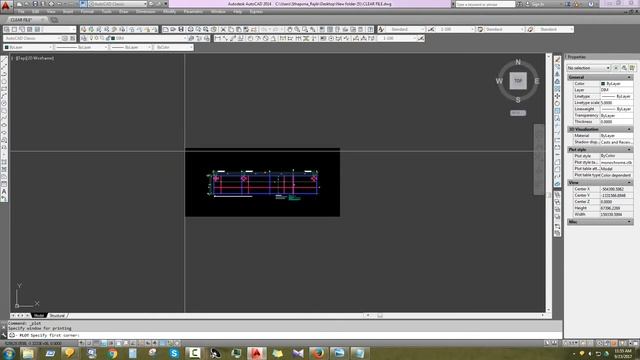The image size is (640, 360).
Task: Select the Move tool in Modify toolbar
Action: click(557, 96)
